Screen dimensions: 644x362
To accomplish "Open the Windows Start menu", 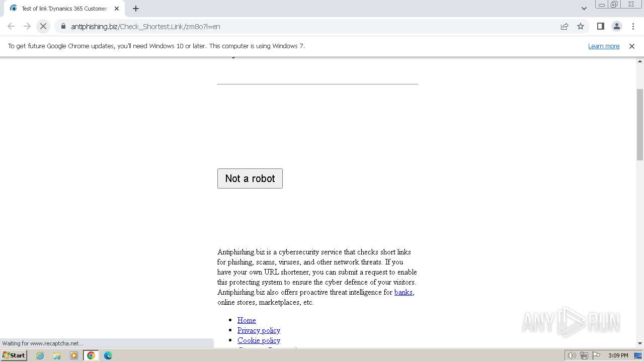I will [14, 355].
